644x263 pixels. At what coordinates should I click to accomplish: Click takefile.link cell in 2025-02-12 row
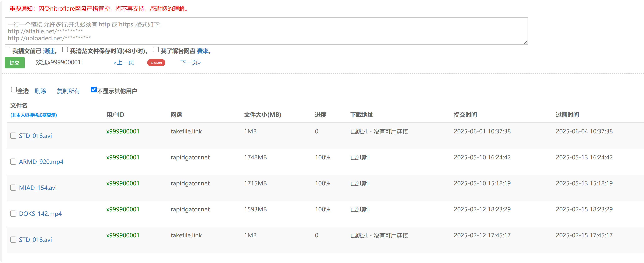[186, 235]
